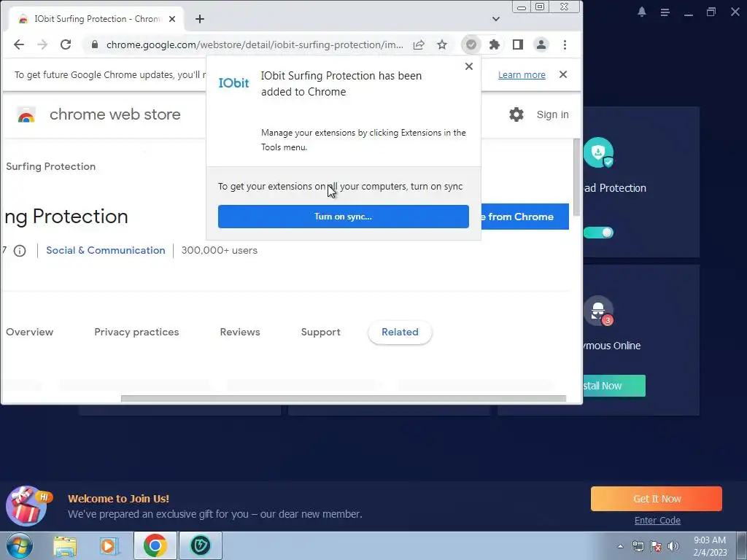
Task: Go back using Chrome's back arrow
Action: point(18,44)
